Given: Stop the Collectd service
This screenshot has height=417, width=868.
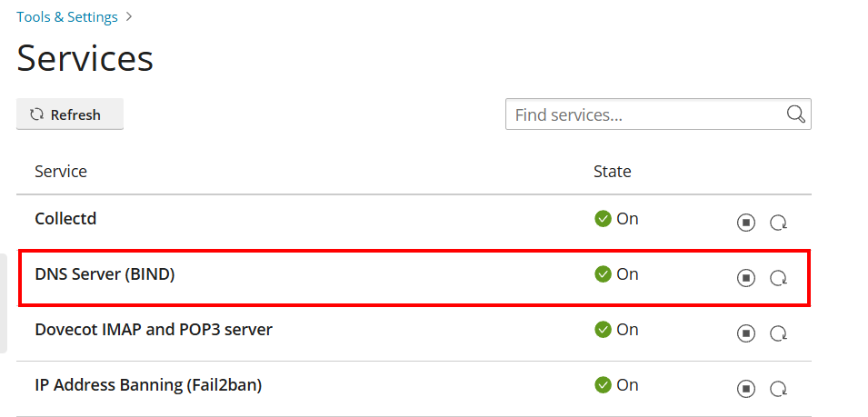Looking at the screenshot, I should [x=745, y=223].
